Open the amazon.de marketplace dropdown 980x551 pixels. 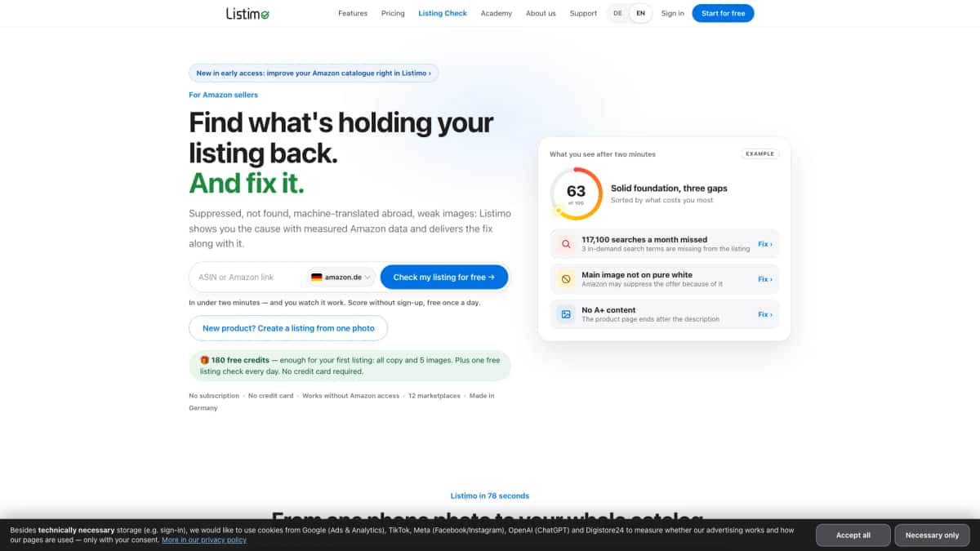tap(341, 278)
